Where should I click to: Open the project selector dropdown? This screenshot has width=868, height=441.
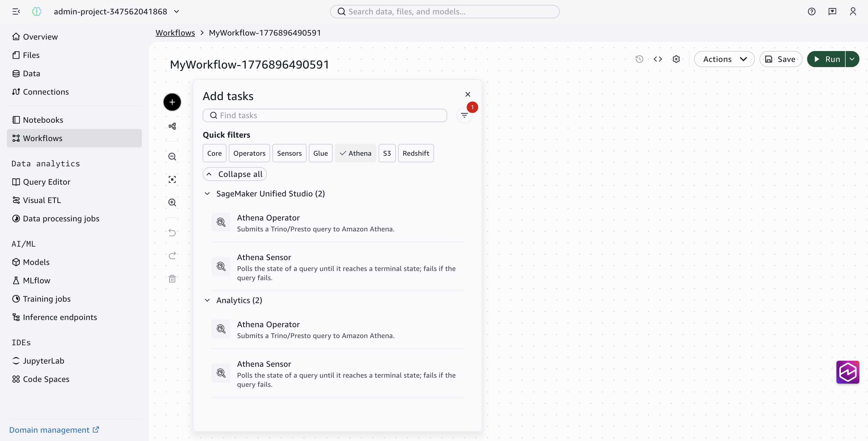point(116,11)
